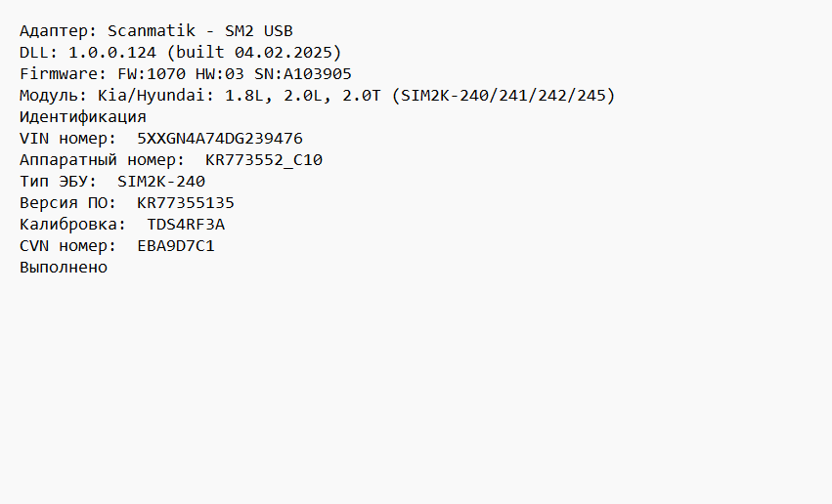Click the ECU type value SIM2K-240
Image resolution: width=832 pixels, height=504 pixels.
click(x=161, y=181)
